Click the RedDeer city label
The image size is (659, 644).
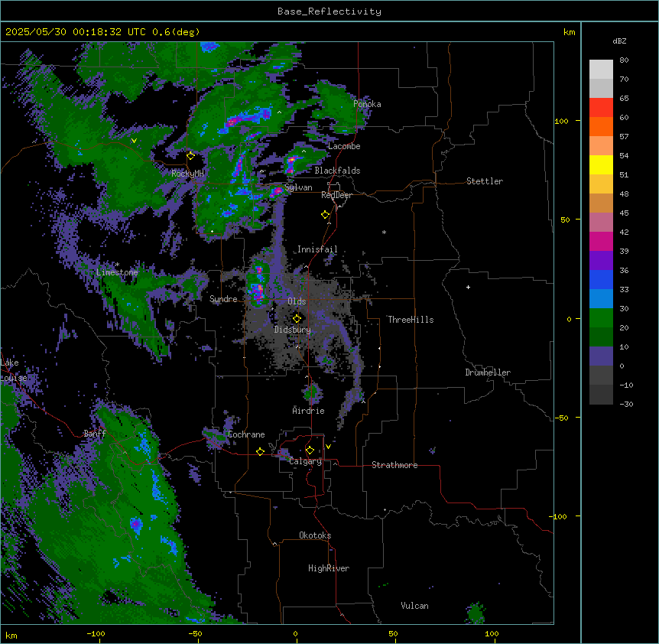tap(336, 195)
